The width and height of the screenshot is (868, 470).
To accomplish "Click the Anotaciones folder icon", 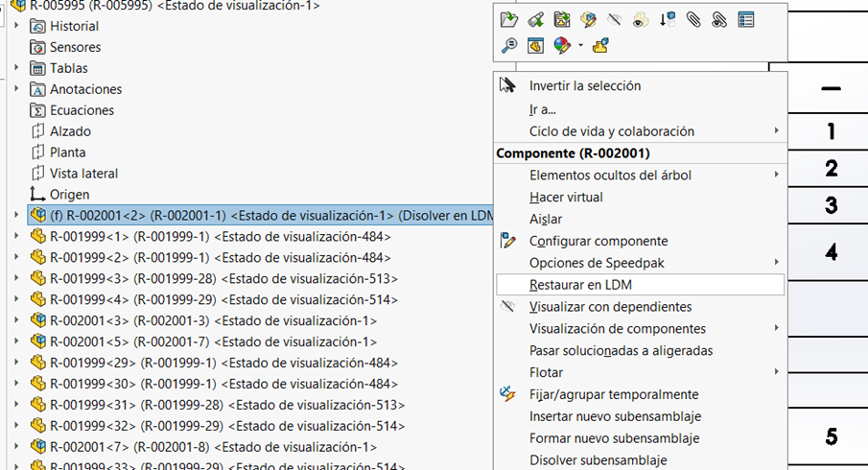I will click(37, 89).
